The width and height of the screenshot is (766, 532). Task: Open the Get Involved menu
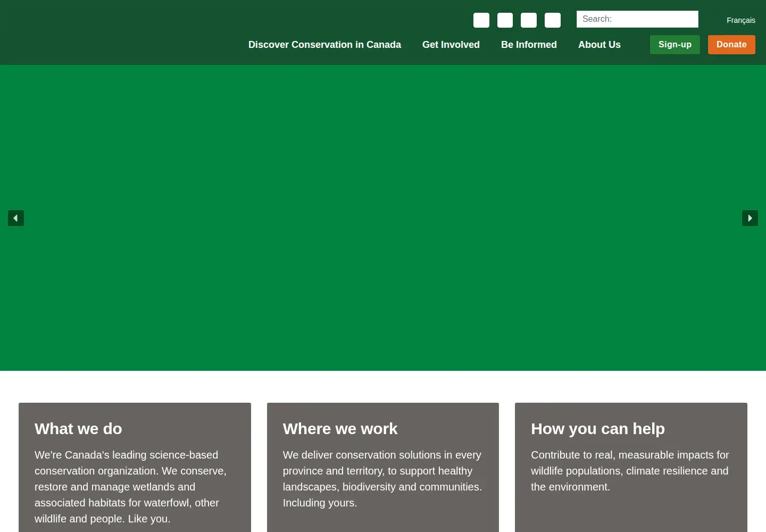point(451,45)
